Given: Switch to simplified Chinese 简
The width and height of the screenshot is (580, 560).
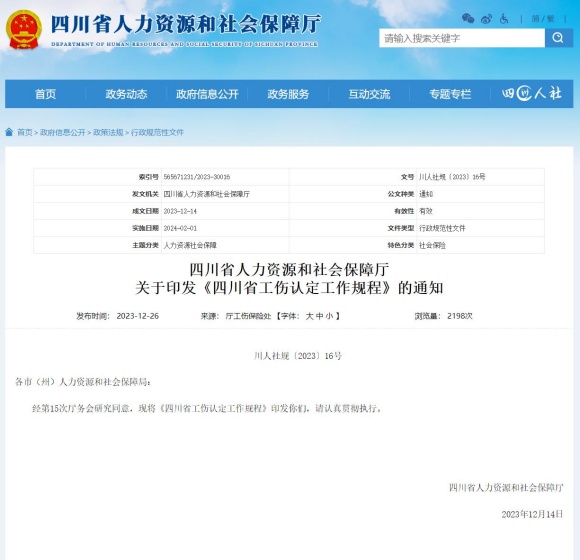Looking at the screenshot, I should (535, 18).
